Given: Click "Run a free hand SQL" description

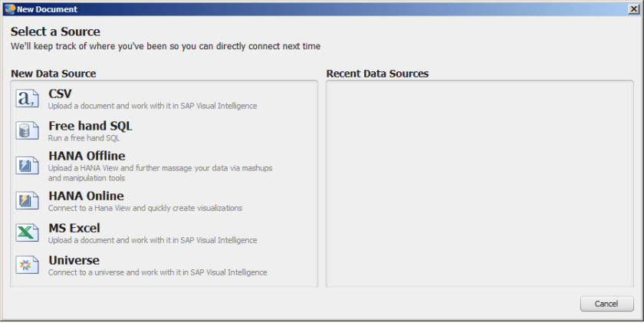Looking at the screenshot, I should click(x=84, y=138).
